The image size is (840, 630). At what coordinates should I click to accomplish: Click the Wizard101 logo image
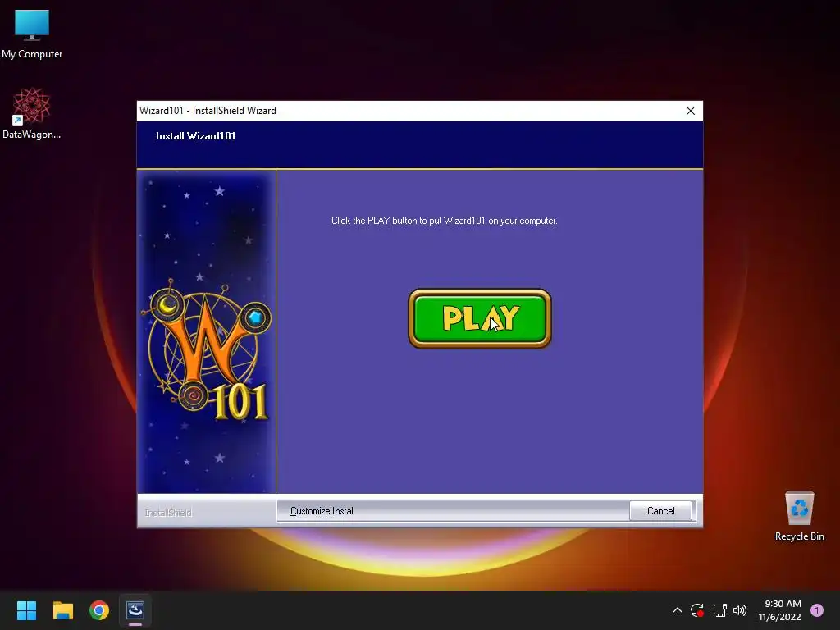coord(206,351)
